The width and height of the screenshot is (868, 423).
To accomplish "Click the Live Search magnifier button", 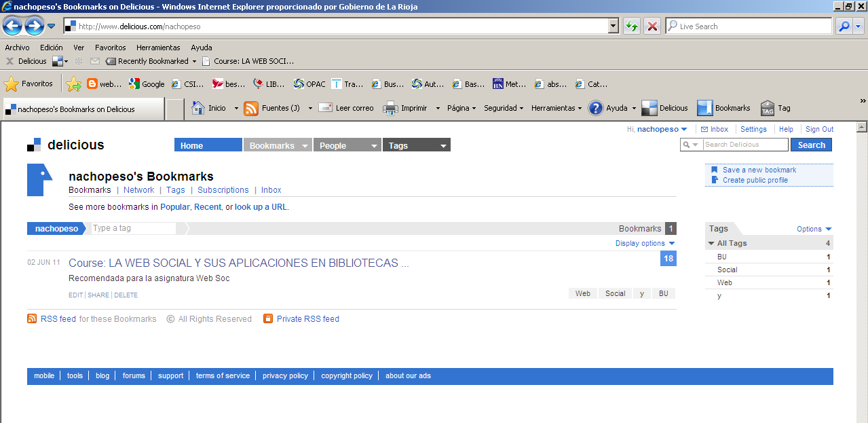I will (x=844, y=26).
